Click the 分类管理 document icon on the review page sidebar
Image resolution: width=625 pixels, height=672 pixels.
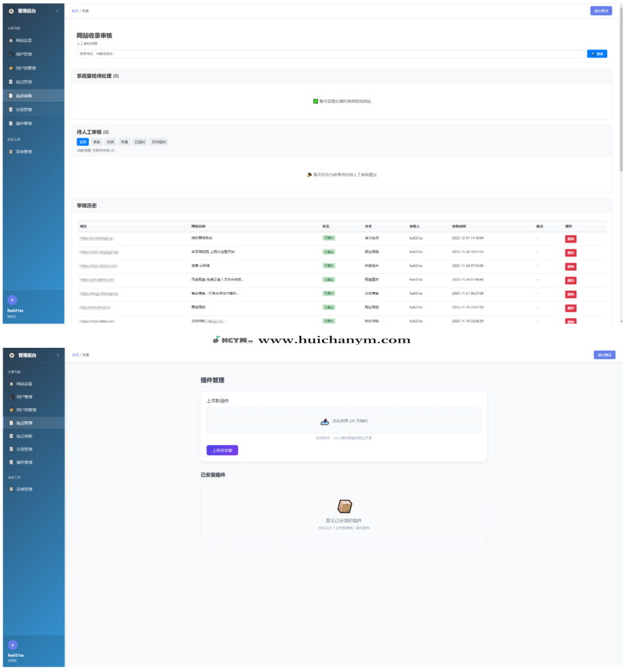coord(10,110)
